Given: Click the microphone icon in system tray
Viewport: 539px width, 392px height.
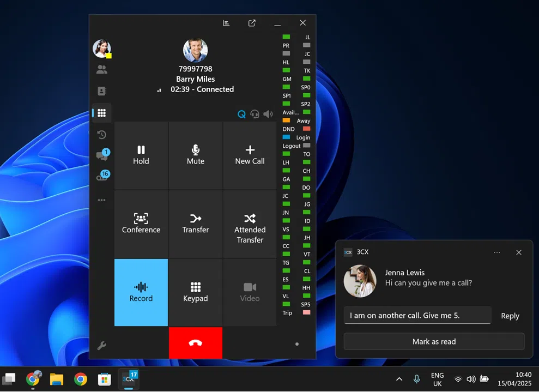Looking at the screenshot, I should 416,379.
